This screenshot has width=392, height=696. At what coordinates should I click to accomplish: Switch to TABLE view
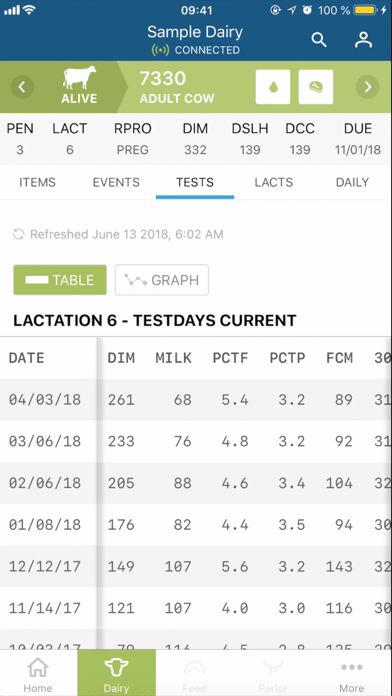[60, 280]
